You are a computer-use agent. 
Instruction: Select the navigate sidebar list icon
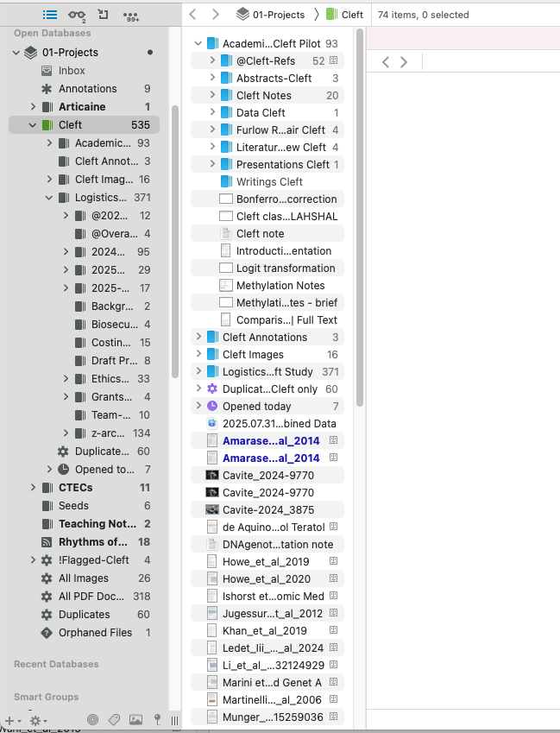[50, 15]
